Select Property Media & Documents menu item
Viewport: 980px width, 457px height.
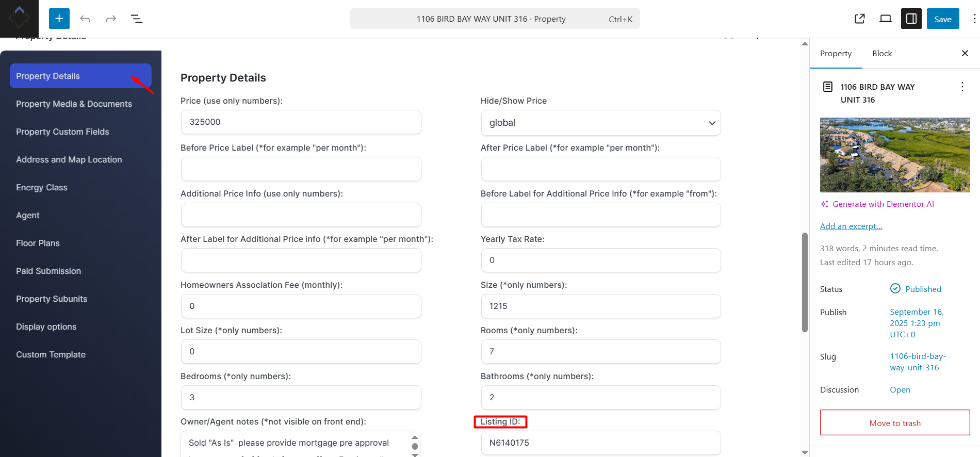click(74, 104)
